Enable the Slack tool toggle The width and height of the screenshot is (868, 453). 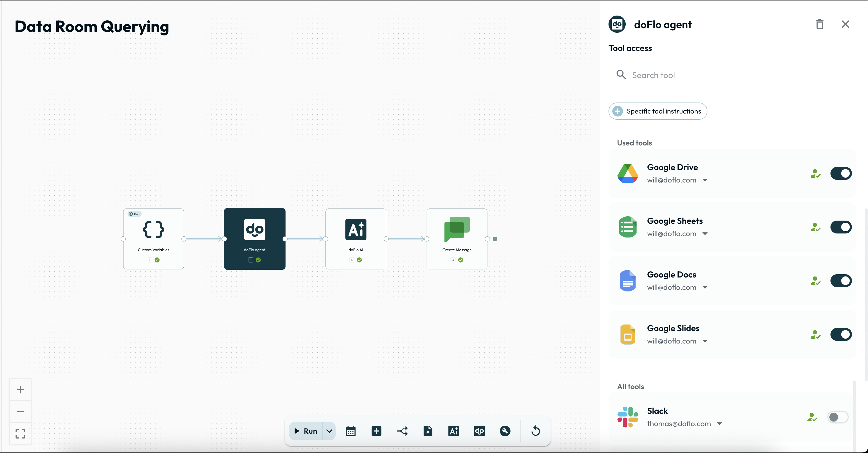(837, 417)
